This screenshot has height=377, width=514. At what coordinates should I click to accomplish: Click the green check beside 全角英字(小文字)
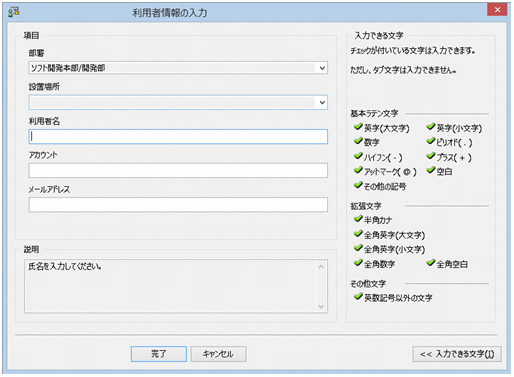pyautogui.click(x=358, y=248)
